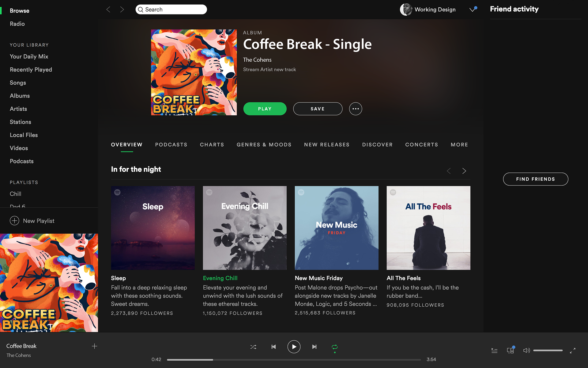Enter full screen mode
This screenshot has height=368, width=588.
(x=572, y=351)
